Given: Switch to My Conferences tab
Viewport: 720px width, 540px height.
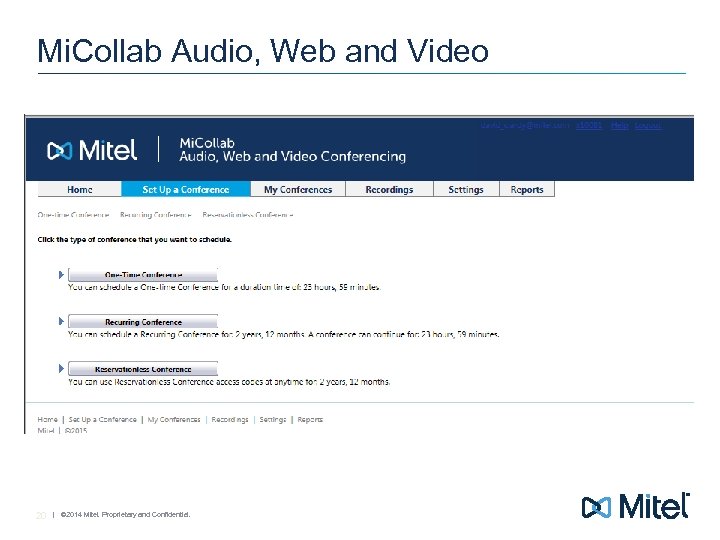Looking at the screenshot, I should point(298,189).
